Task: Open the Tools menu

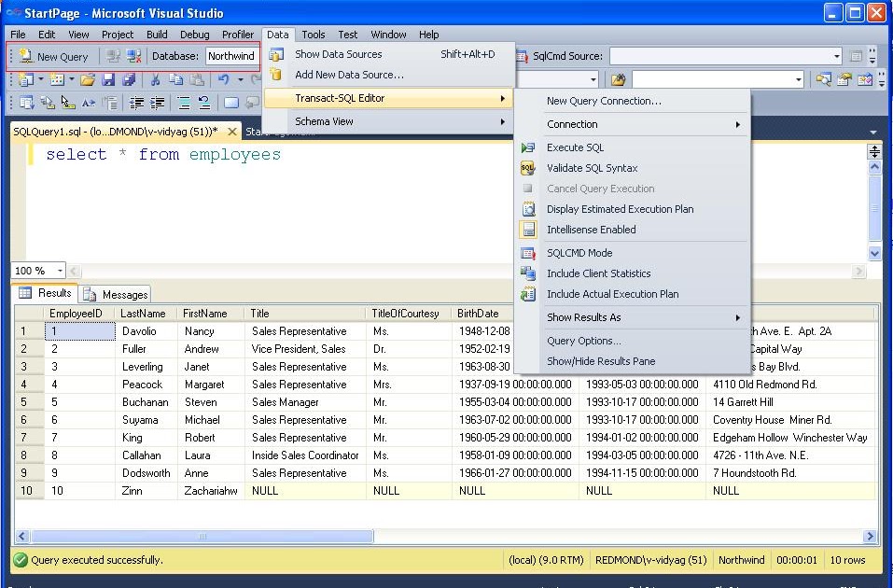Action: click(x=313, y=34)
